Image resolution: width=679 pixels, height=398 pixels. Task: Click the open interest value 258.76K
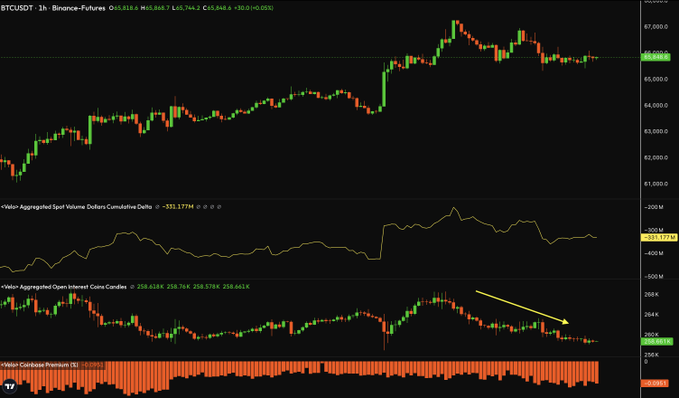[x=178, y=287]
